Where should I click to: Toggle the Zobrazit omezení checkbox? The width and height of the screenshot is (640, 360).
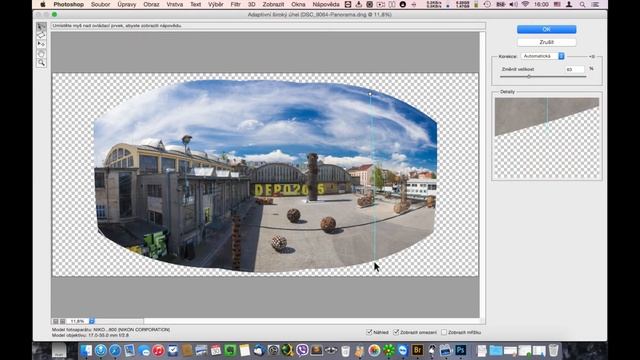pyautogui.click(x=396, y=332)
